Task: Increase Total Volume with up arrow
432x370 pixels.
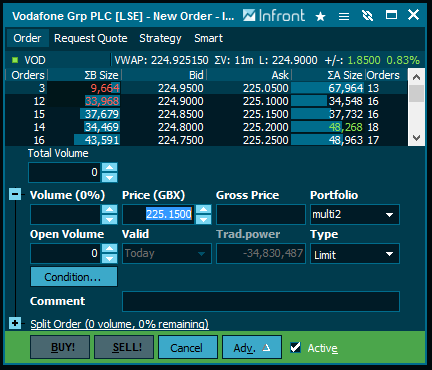Action: point(110,167)
